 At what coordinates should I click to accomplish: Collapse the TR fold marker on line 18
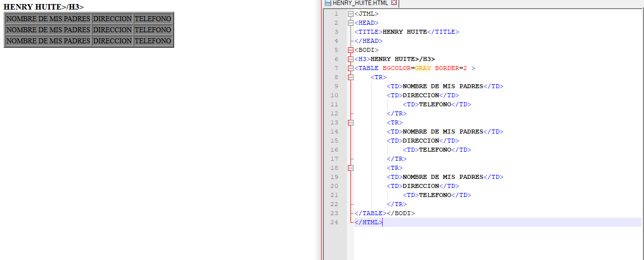coord(350,168)
